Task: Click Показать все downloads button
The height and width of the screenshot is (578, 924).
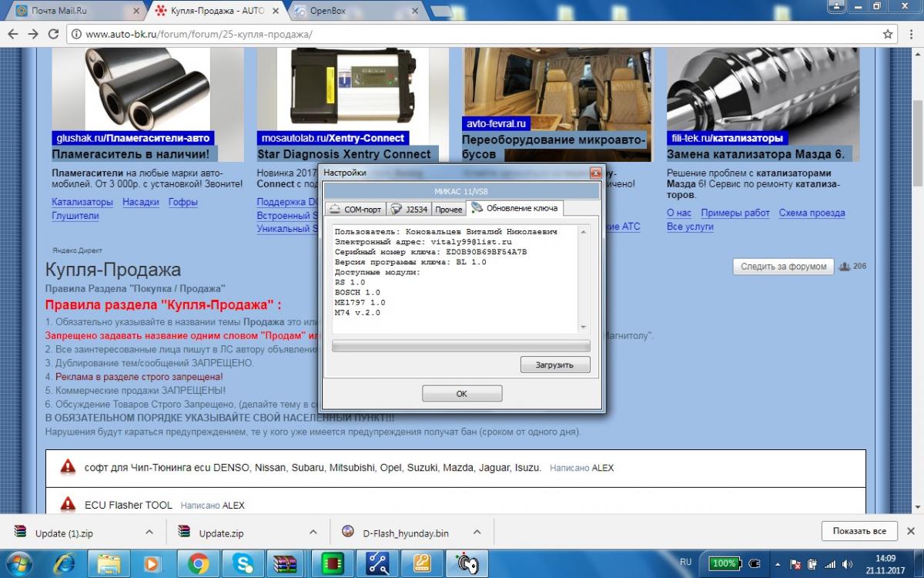Action: click(x=859, y=531)
